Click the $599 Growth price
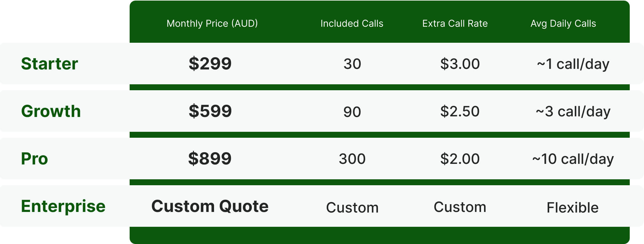Viewport: 644px width, 244px height. [x=210, y=111]
